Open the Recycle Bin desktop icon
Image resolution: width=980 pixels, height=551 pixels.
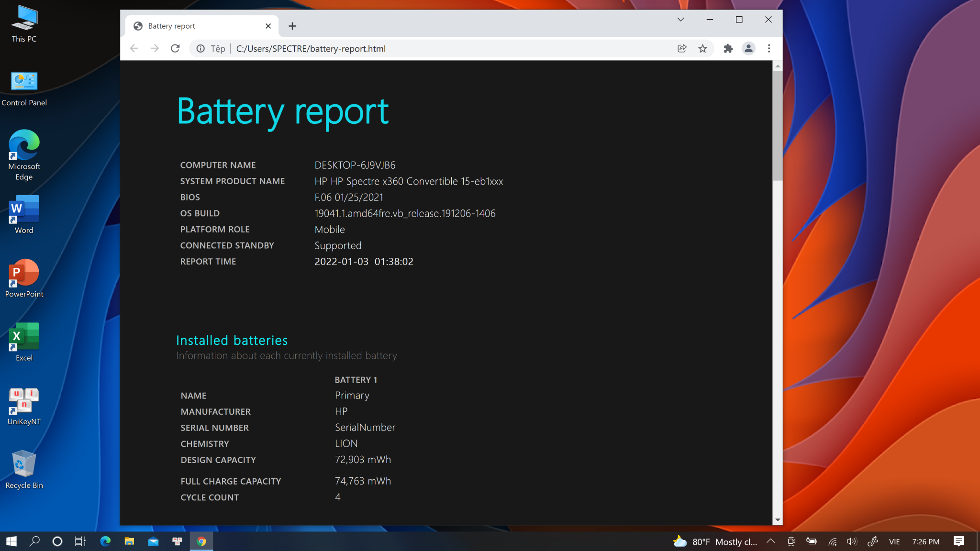(x=24, y=469)
